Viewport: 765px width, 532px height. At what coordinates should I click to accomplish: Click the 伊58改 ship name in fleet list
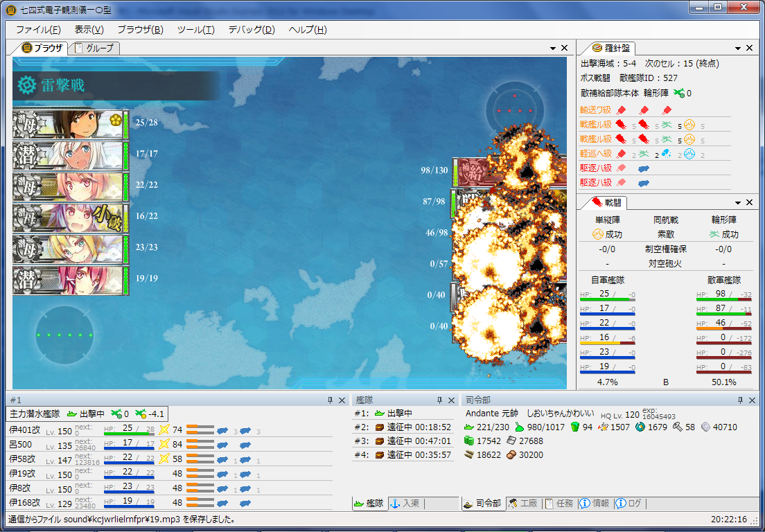[x=20, y=459]
